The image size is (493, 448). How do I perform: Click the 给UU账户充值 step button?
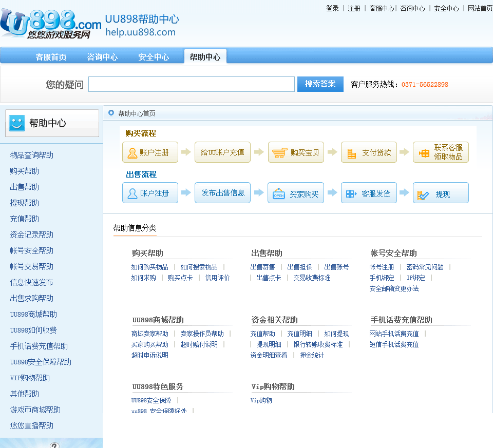click(x=222, y=152)
